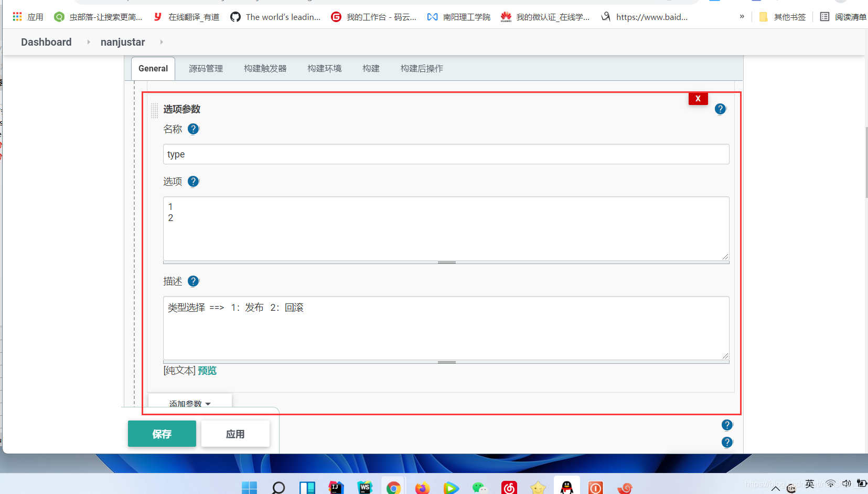Open the 我的微认证_在线学 Huawei bookmark

(x=545, y=17)
